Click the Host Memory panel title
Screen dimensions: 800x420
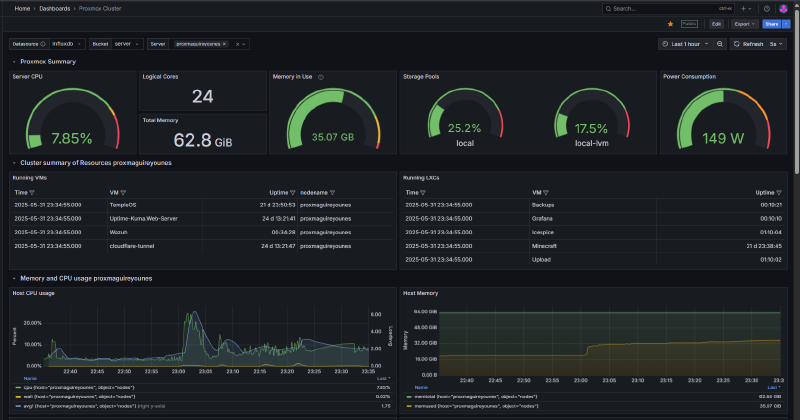pyautogui.click(x=420, y=293)
